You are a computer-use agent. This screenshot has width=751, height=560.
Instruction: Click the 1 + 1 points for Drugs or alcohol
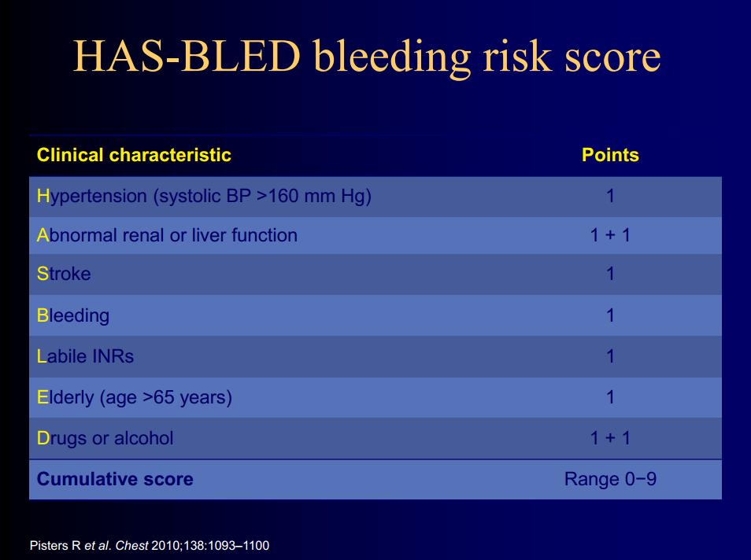[610, 438]
